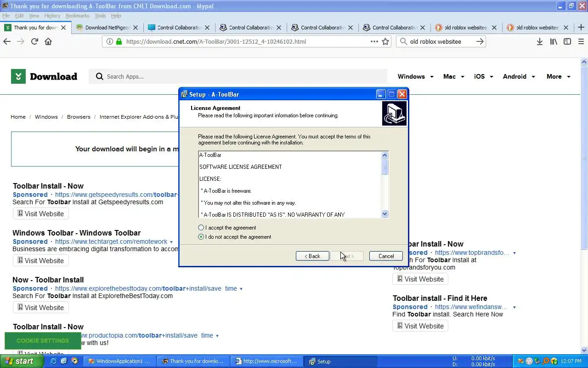Toggle the sidebar icon in toolbar
Image resolution: width=588 pixels, height=368 pixels.
(567, 41)
